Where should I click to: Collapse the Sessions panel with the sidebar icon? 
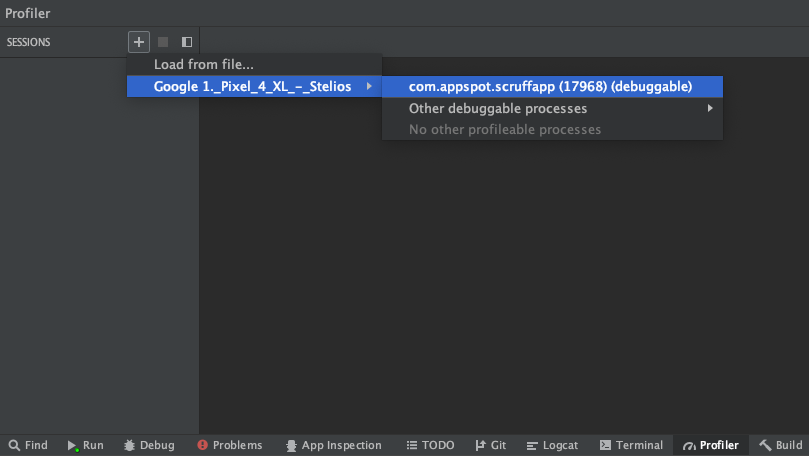pyautogui.click(x=187, y=42)
